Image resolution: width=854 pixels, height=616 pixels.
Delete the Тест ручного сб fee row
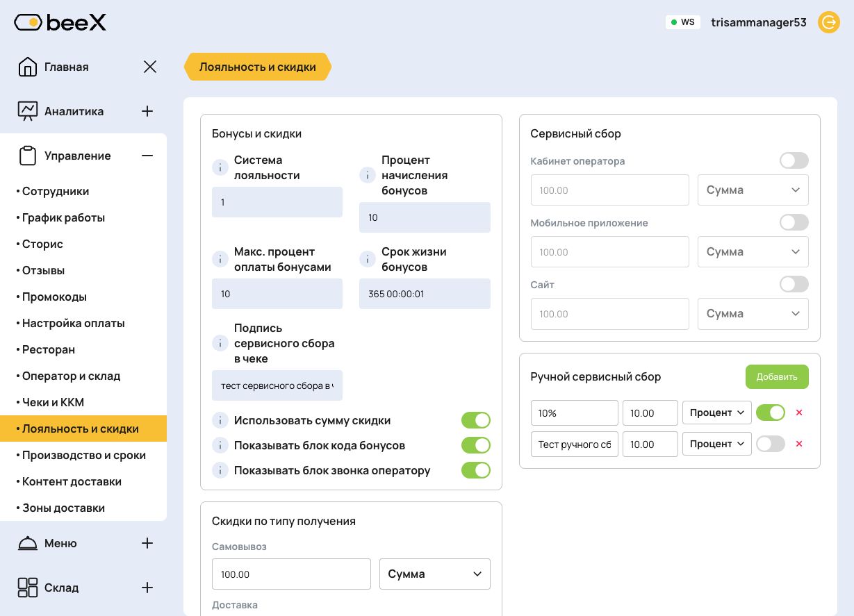pyautogui.click(x=799, y=444)
